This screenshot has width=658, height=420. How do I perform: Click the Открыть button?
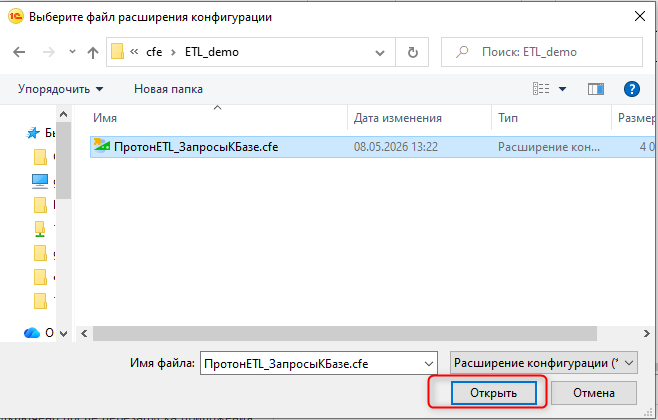[x=494, y=393]
